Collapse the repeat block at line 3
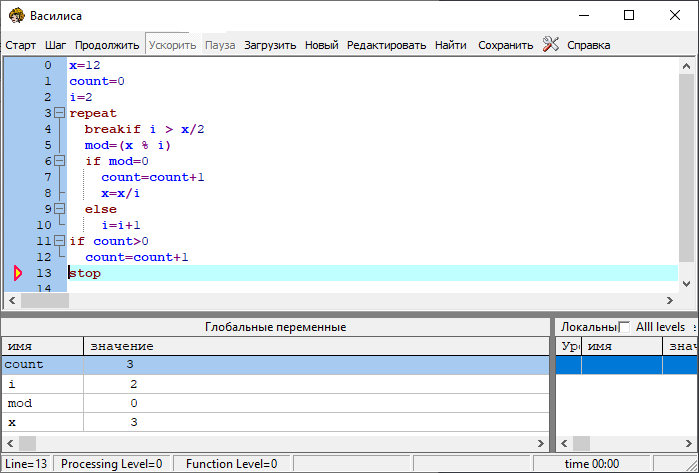The image size is (699, 473). click(x=59, y=113)
